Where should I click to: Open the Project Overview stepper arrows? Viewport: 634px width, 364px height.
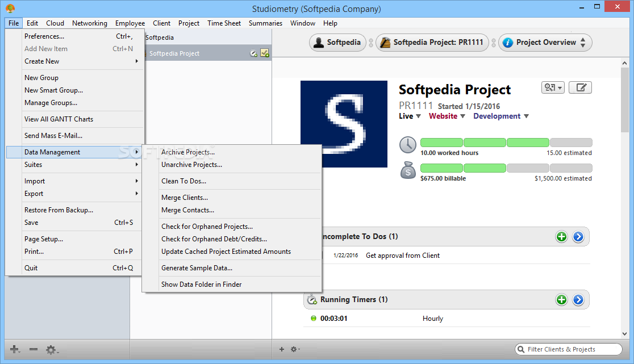click(583, 43)
